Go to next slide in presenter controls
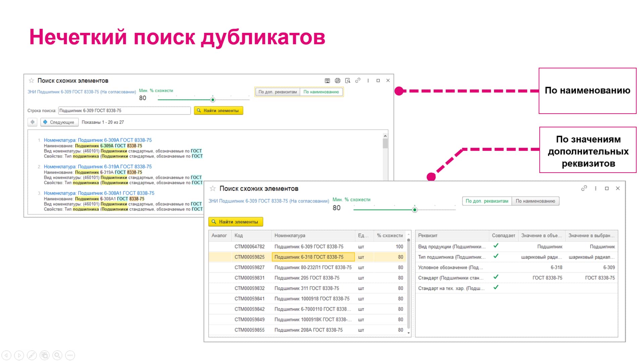Screen dimensions: 644x361 (x=19, y=355)
